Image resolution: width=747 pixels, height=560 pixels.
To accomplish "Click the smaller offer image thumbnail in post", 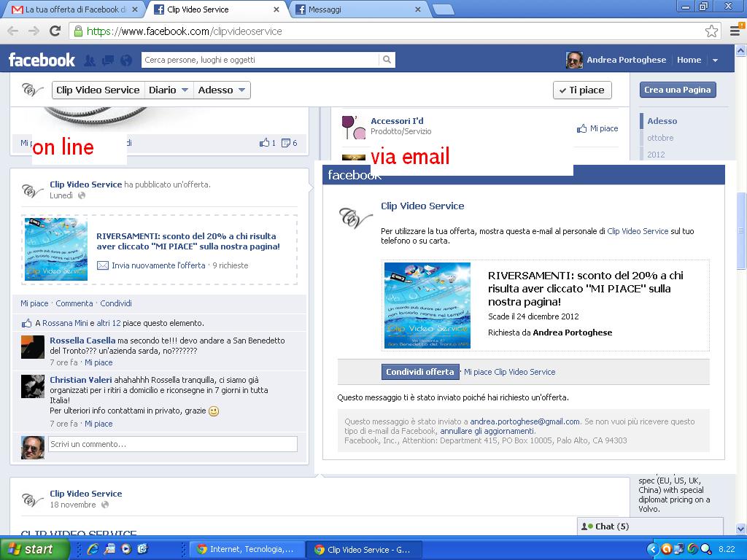I will (56, 249).
